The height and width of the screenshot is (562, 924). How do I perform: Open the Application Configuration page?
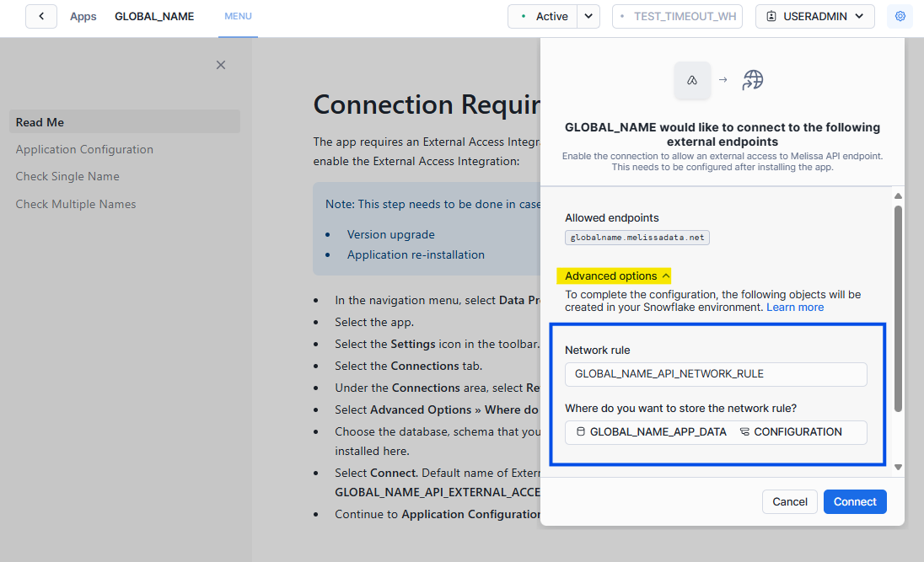84,150
